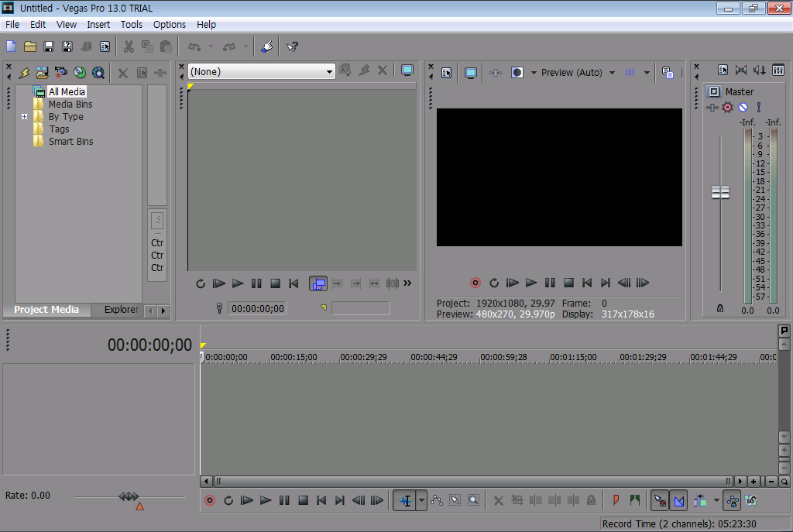The image size is (793, 532).
Task: Lock the Master fader channels
Action: click(720, 308)
